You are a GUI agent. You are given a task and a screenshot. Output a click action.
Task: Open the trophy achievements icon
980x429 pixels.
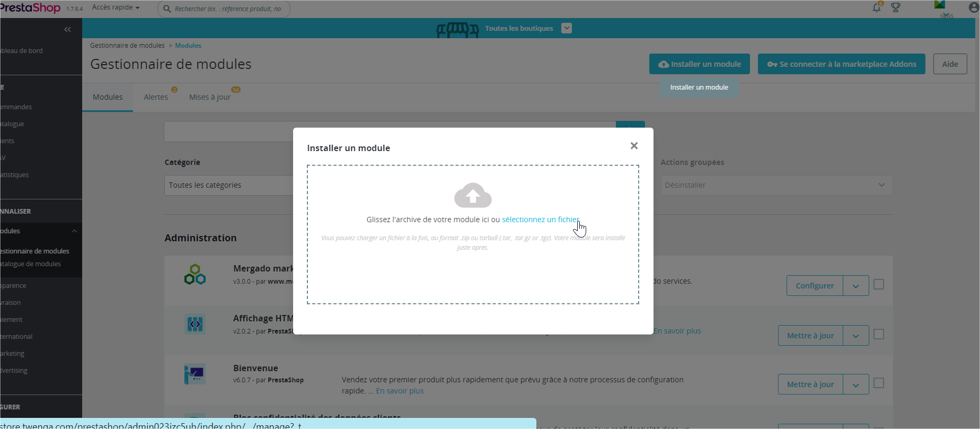pos(896,7)
